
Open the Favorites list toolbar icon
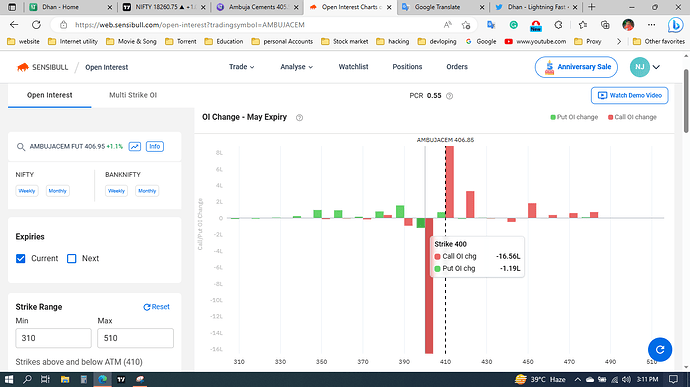click(583, 25)
